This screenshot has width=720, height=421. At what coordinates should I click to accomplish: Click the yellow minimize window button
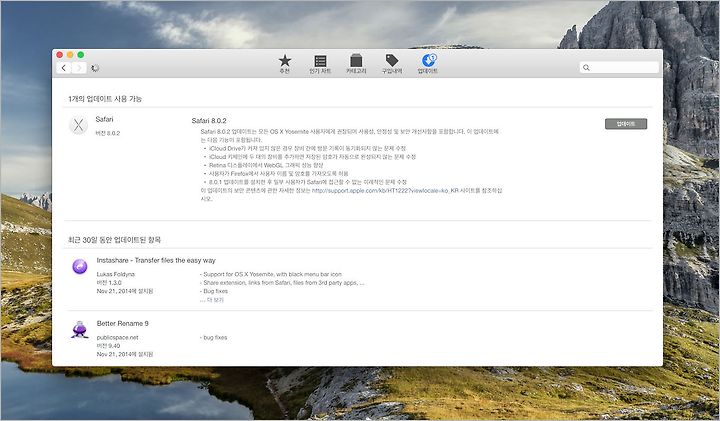coord(70,55)
